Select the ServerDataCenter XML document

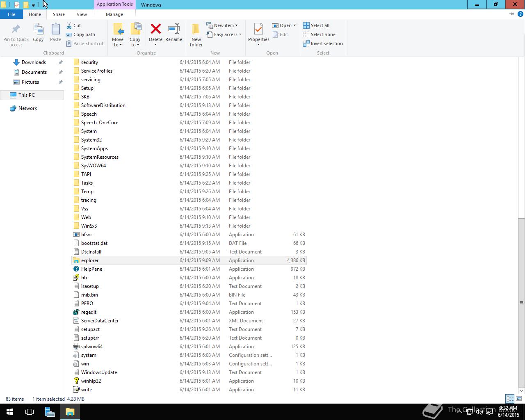coord(189,321)
